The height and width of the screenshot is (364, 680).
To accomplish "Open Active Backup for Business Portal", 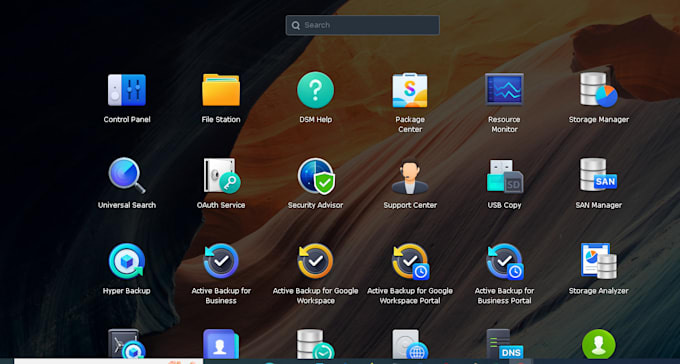I will pos(505,261).
